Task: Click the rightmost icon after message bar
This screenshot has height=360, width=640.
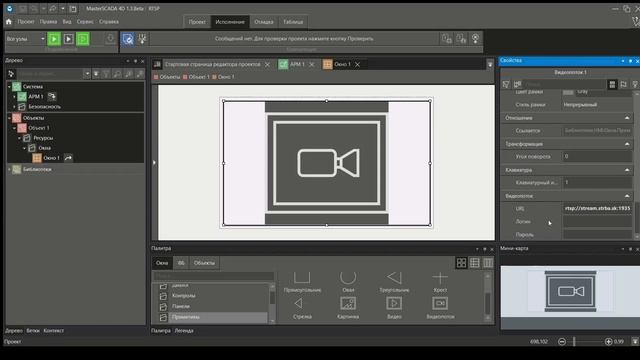Action: pos(476,39)
